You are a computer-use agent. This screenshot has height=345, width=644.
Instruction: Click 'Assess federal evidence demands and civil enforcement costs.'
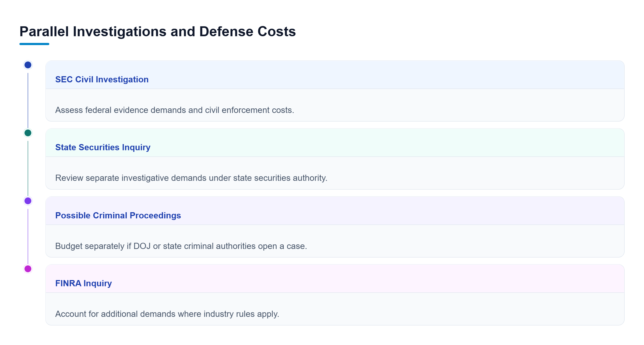coord(175,110)
